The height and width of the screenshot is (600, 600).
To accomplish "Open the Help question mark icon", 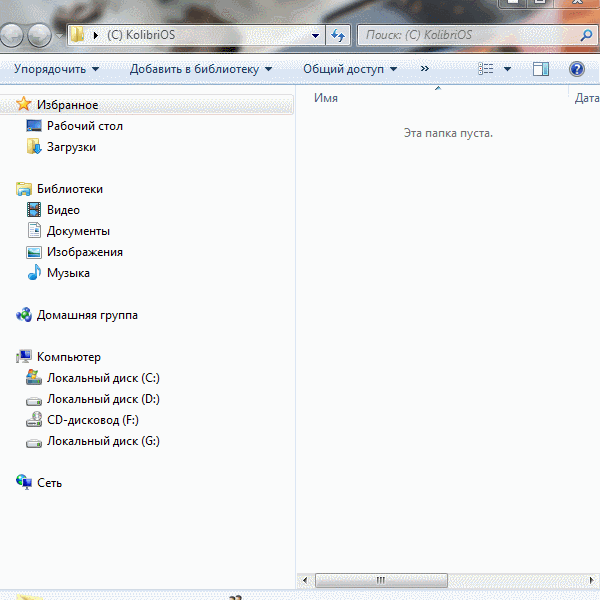I will click(576, 69).
